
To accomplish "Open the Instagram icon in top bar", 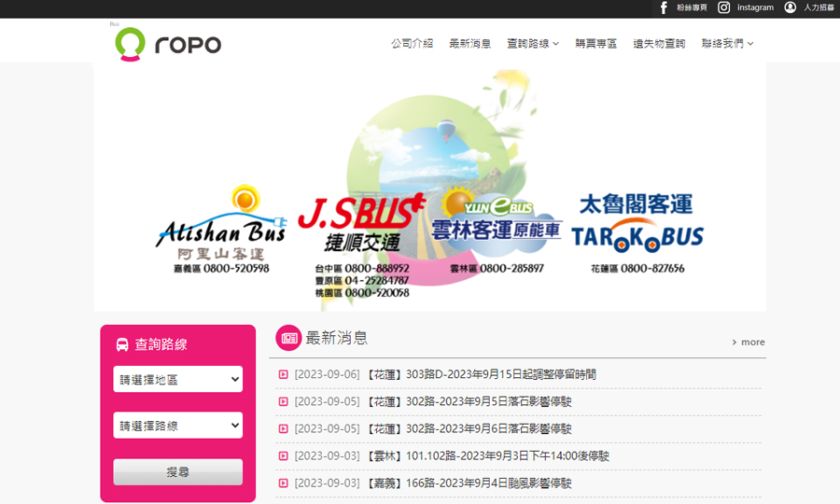I will pos(723,7).
